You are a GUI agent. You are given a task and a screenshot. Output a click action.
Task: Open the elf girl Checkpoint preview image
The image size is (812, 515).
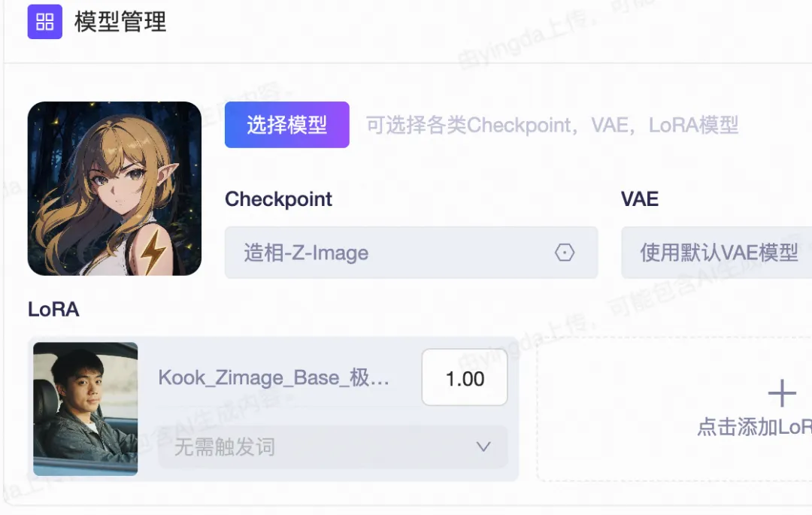point(114,189)
